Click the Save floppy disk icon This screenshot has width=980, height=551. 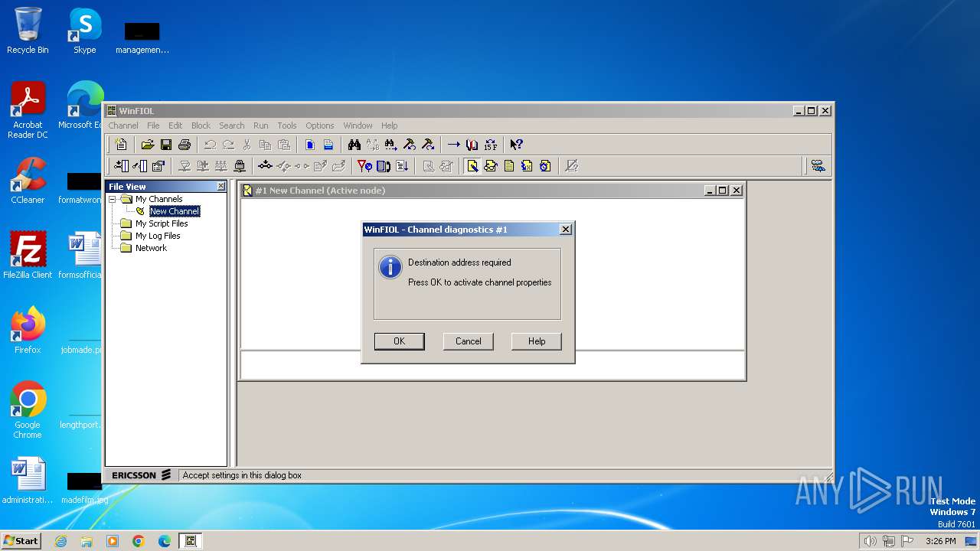165,145
